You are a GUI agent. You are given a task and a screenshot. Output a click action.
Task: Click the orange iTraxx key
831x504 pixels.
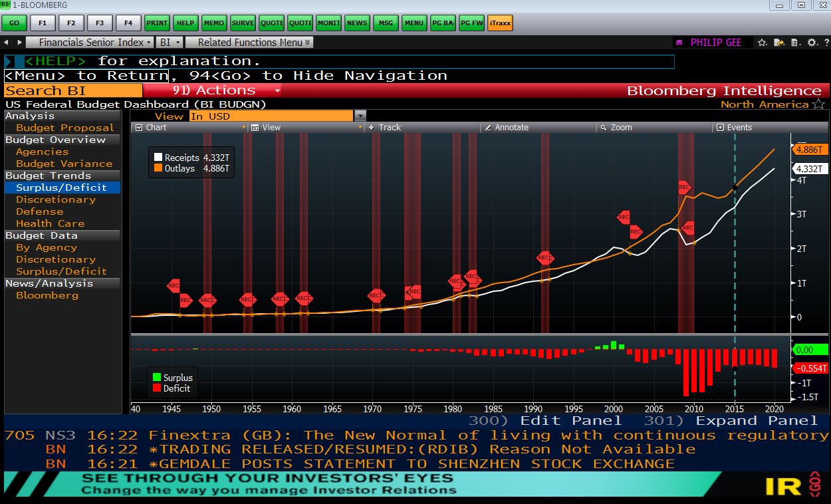[x=500, y=23]
